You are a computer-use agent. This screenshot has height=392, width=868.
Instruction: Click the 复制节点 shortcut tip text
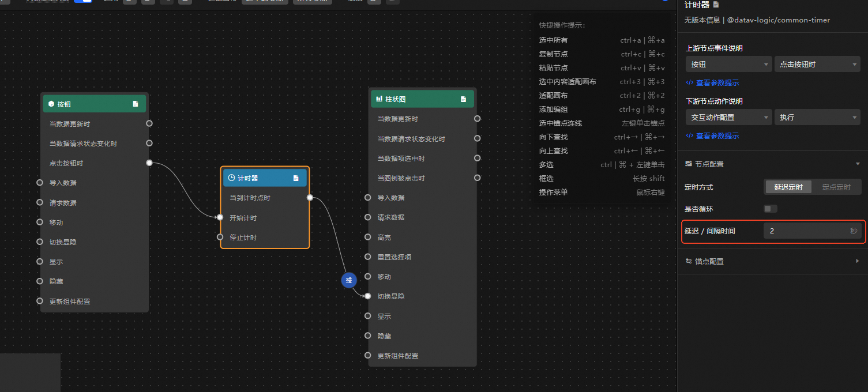[553, 54]
